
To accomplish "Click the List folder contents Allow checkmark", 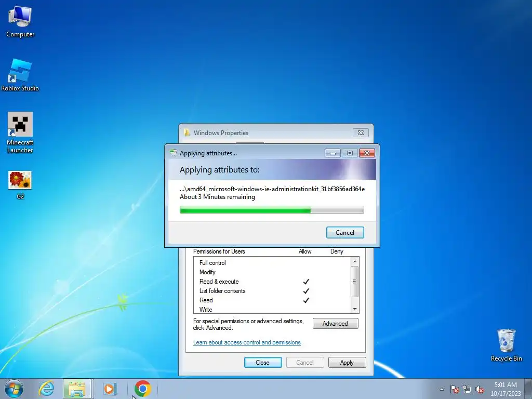I will 306,291.
